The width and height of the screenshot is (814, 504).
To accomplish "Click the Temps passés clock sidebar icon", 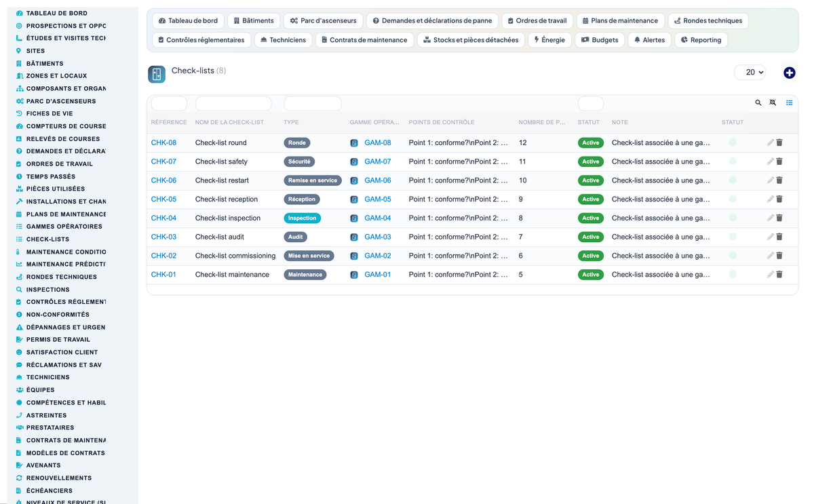I will [x=19, y=176].
